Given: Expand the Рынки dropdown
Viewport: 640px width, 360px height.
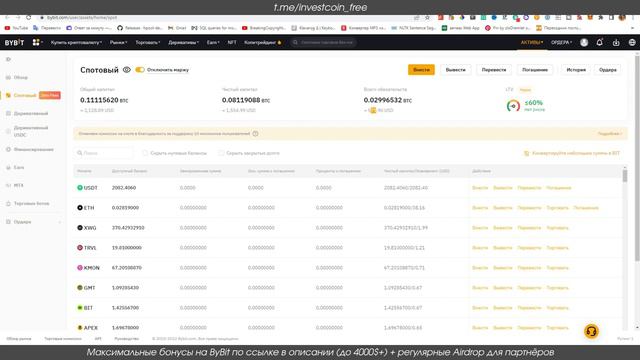Looking at the screenshot, I should [x=118, y=42].
